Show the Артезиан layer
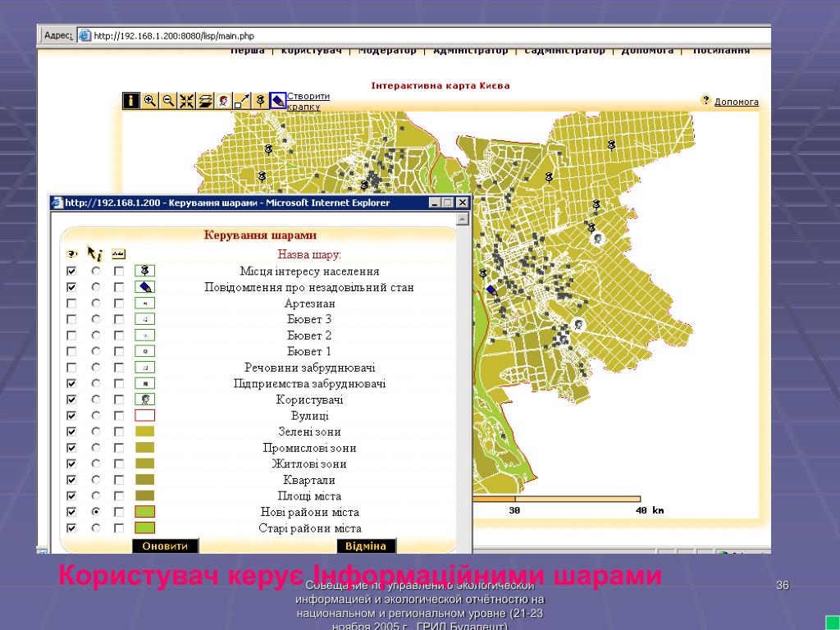 [x=71, y=304]
